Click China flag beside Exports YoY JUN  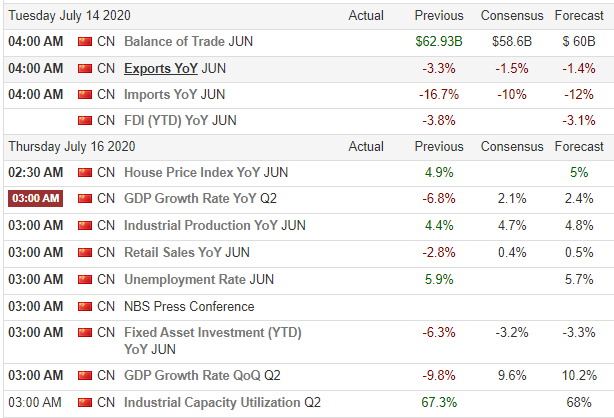(x=84, y=69)
